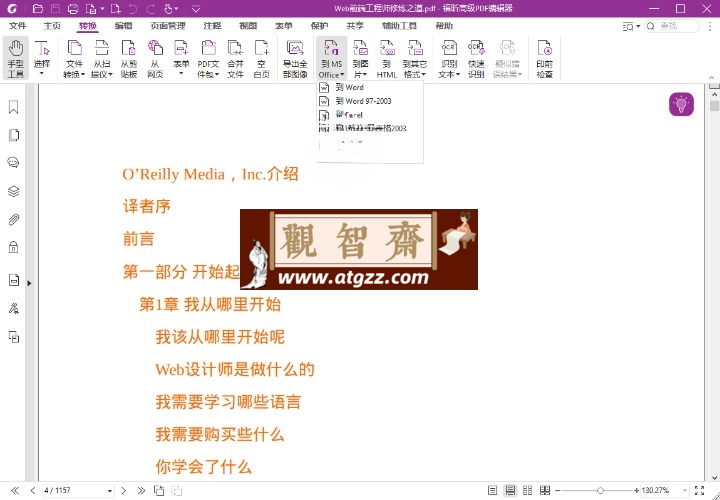Open the Security lock panel in the sidebar
The image size is (720, 500).
14,247
